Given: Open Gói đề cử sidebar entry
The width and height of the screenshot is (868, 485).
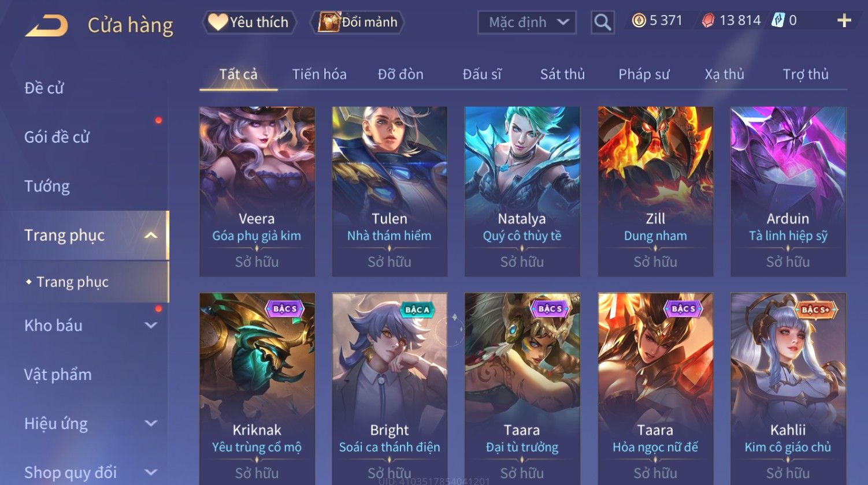Looking at the screenshot, I should tap(57, 137).
